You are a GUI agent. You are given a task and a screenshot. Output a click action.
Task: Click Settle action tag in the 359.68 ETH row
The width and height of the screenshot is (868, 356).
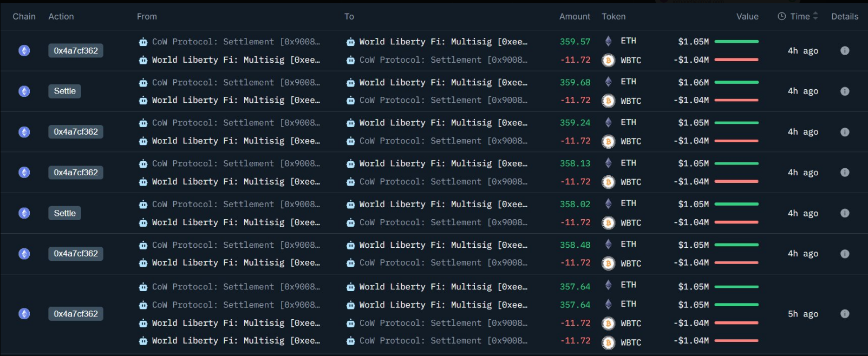65,91
